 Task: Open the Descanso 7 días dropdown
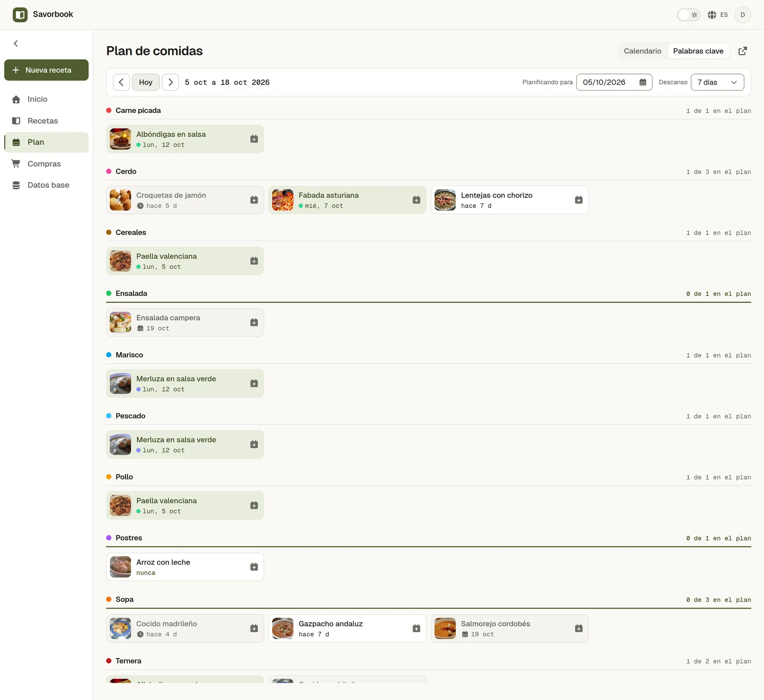click(x=717, y=82)
